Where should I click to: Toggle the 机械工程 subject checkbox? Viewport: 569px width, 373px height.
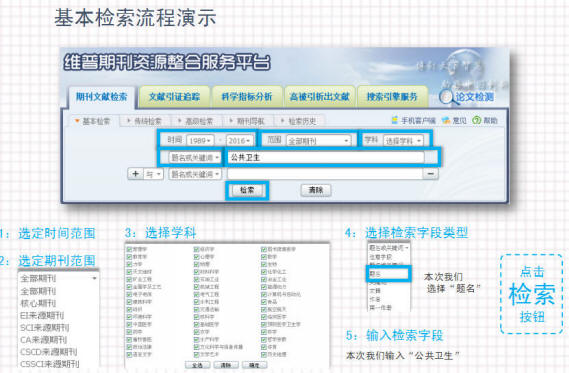(197, 287)
